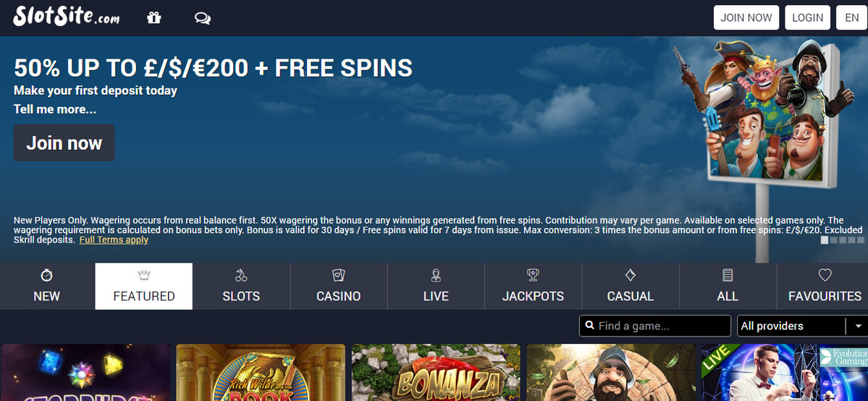
Task: Click the large Join now banner button
Action: coord(64,143)
